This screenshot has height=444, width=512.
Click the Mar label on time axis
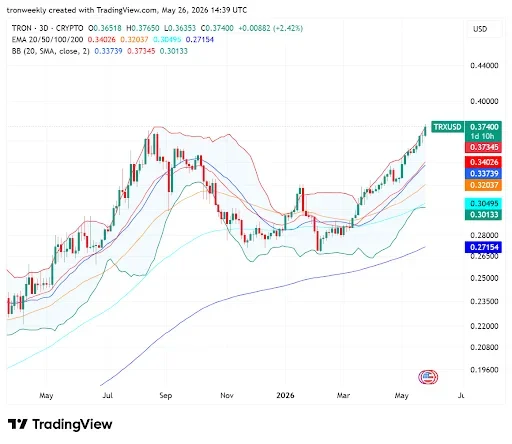point(343,396)
